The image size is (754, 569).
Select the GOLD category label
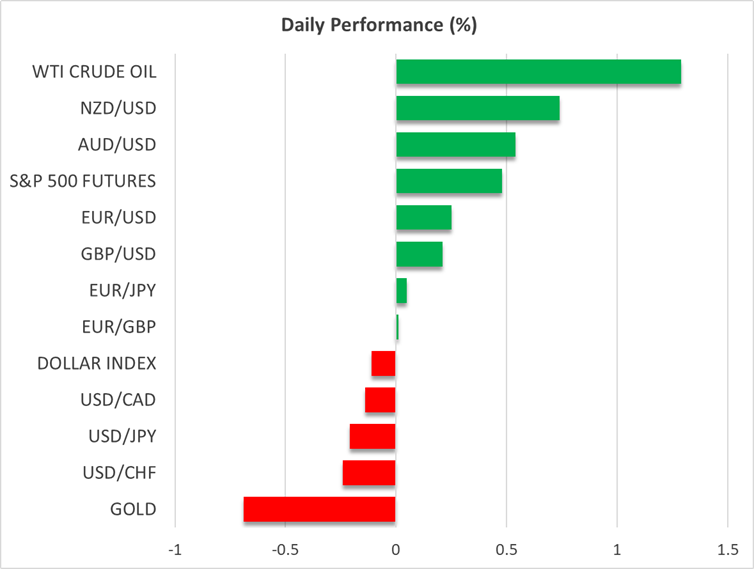pyautogui.click(x=133, y=509)
